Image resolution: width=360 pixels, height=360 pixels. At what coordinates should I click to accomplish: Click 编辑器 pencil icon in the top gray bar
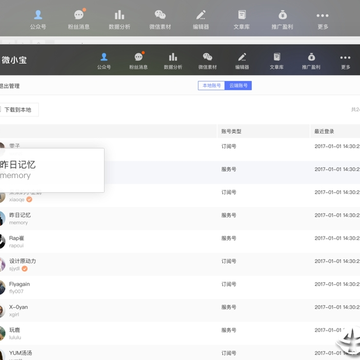[201, 15]
